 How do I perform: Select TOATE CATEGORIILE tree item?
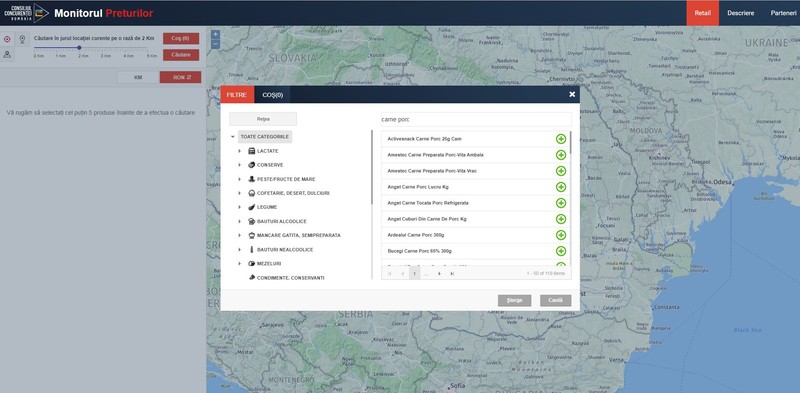pyautogui.click(x=265, y=137)
